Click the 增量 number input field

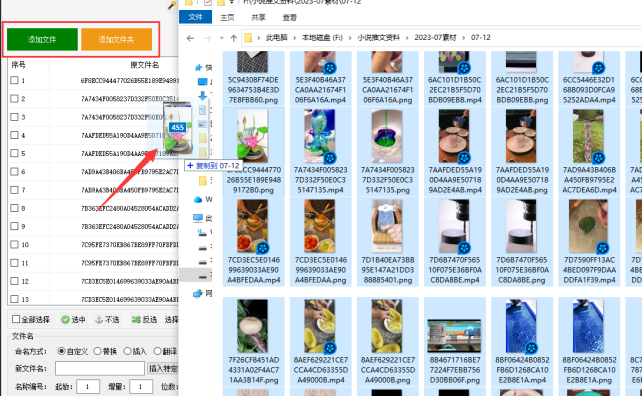[141, 386]
